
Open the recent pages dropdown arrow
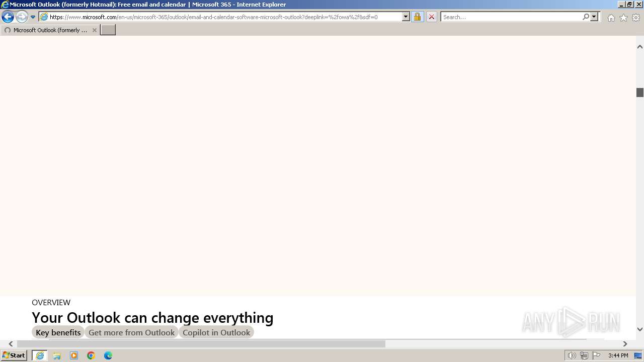pyautogui.click(x=33, y=17)
